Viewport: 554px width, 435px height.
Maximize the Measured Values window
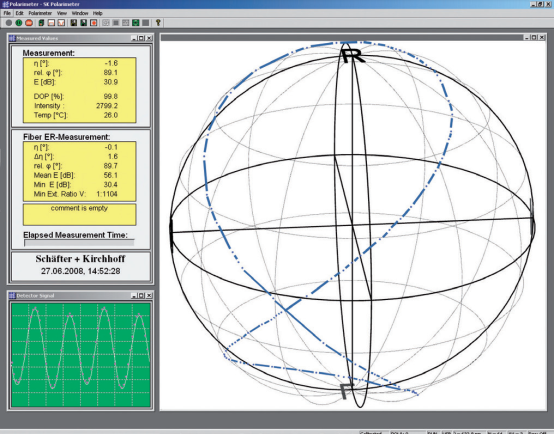pos(141,38)
